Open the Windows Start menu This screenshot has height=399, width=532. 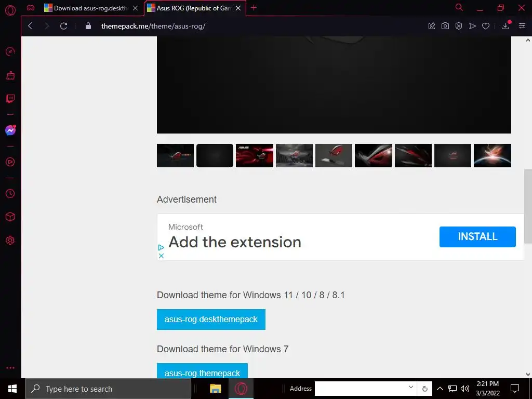point(12,389)
